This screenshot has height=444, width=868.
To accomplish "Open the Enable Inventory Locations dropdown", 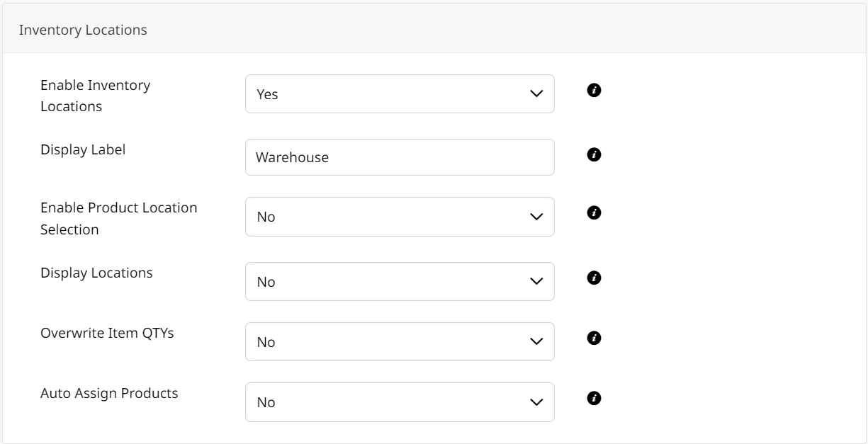I will (x=400, y=93).
